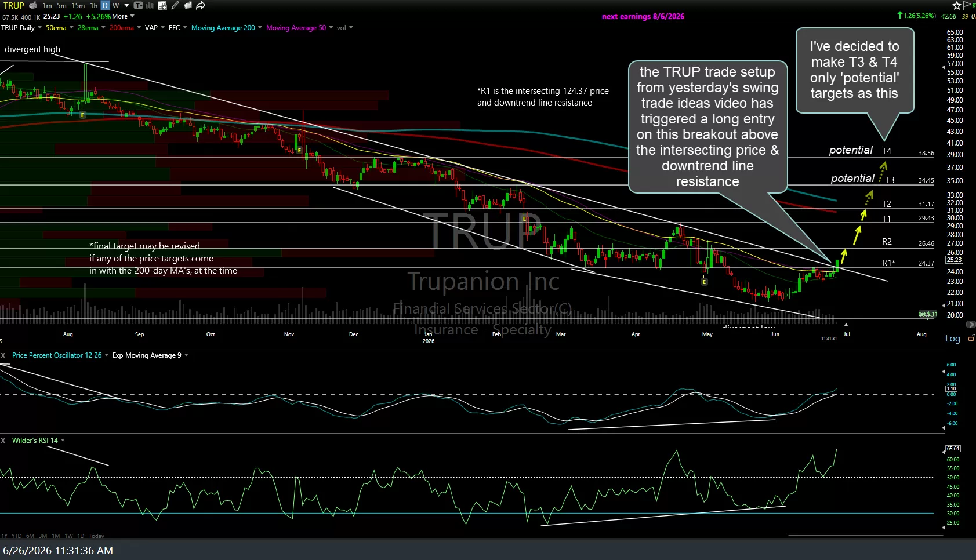Open the company news icon beside TRUP
Screen dimensions: 976x560
click(33, 5)
